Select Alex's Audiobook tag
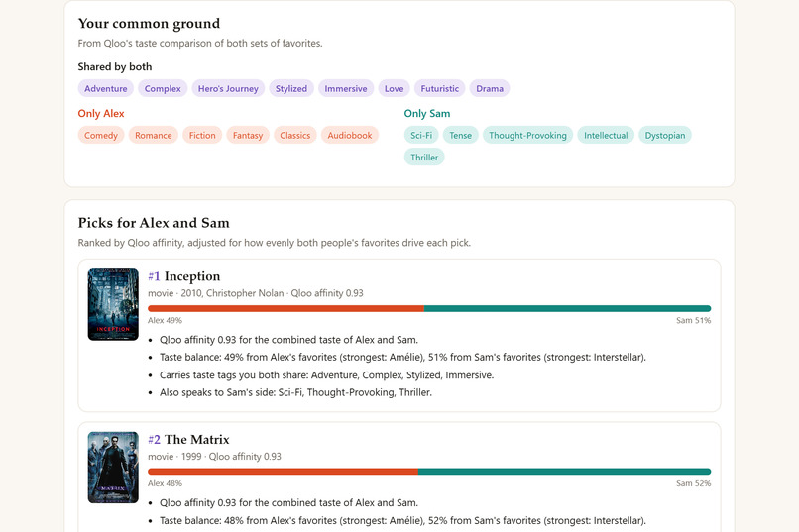Viewport: 799px width, 532px height. click(x=350, y=135)
